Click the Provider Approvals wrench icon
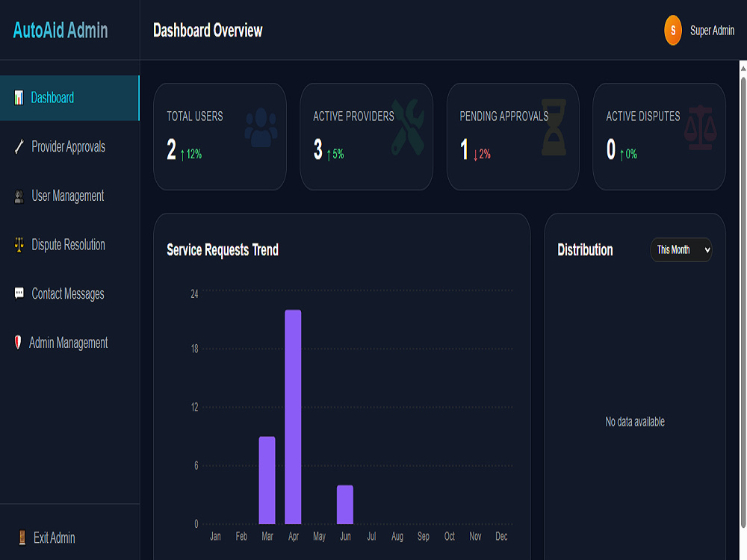Image resolution: width=747 pixels, height=560 pixels. [x=19, y=146]
